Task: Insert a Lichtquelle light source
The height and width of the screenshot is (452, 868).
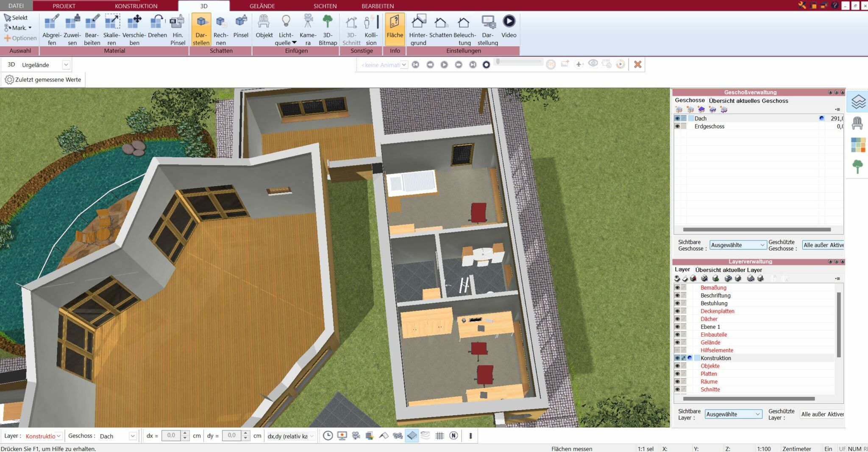Action: 286,28
